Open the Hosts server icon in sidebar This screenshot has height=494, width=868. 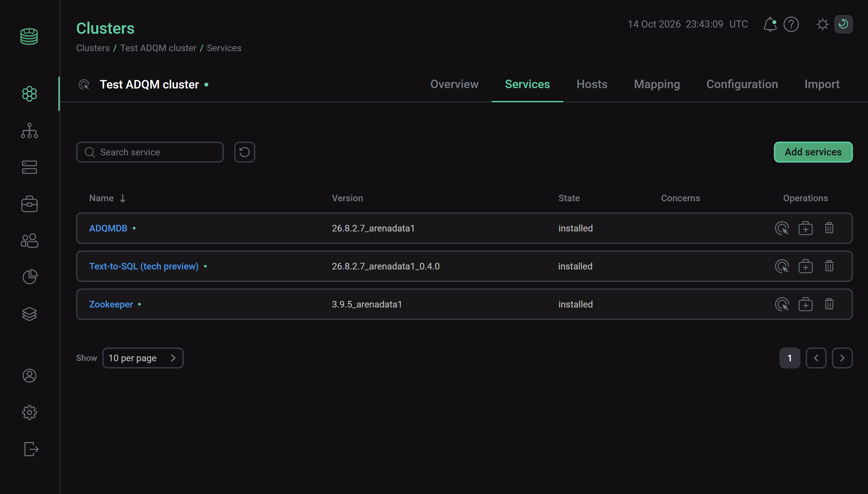click(x=30, y=167)
